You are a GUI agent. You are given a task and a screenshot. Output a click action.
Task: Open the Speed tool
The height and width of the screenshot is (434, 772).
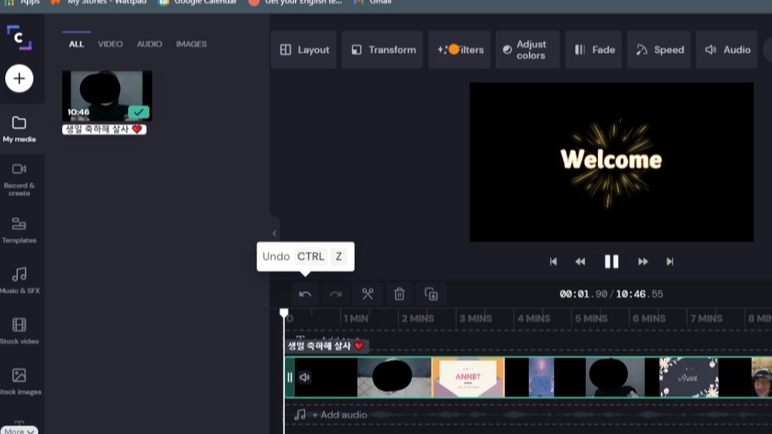[x=659, y=50]
